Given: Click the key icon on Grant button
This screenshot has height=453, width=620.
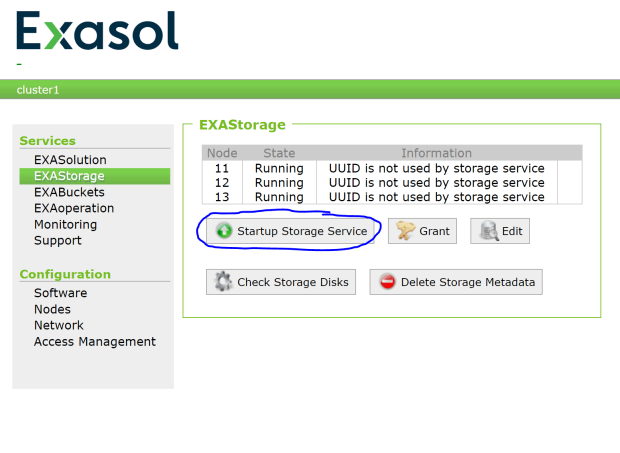Looking at the screenshot, I should pyautogui.click(x=404, y=231).
